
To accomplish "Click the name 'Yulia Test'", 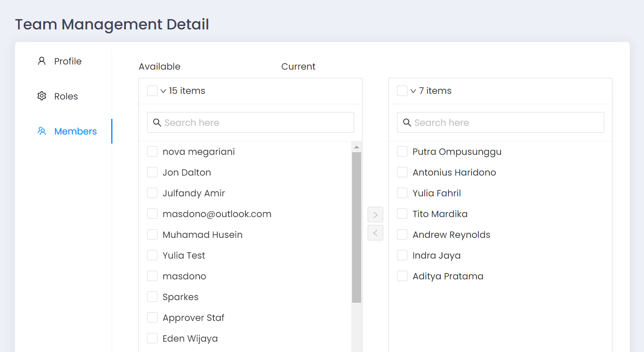I will (x=184, y=256).
